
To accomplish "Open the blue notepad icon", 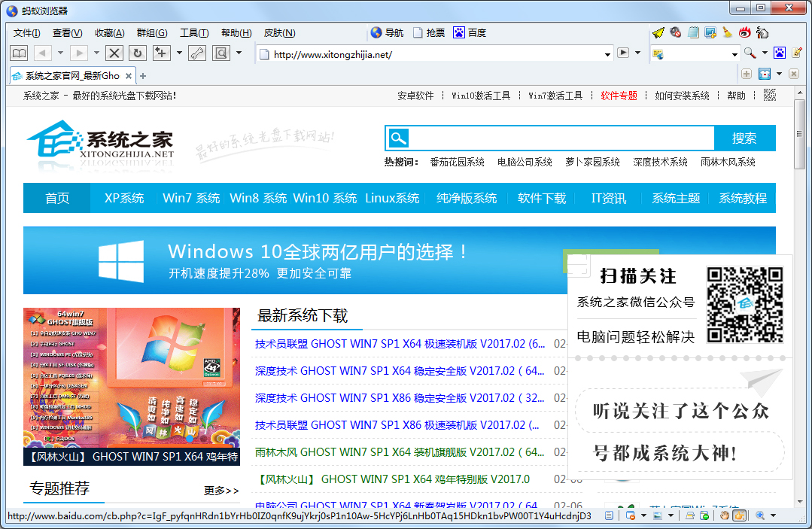I will 693,32.
